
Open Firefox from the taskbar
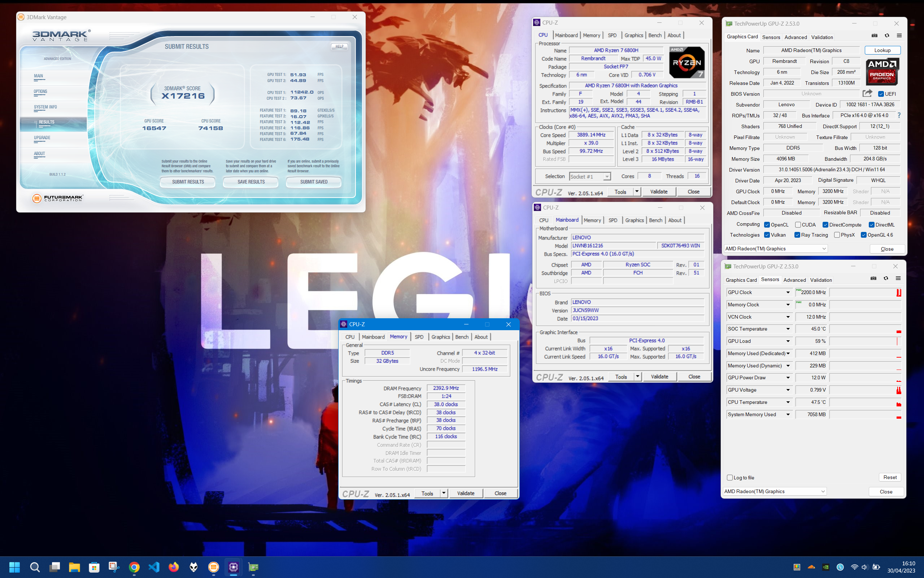[x=174, y=567]
